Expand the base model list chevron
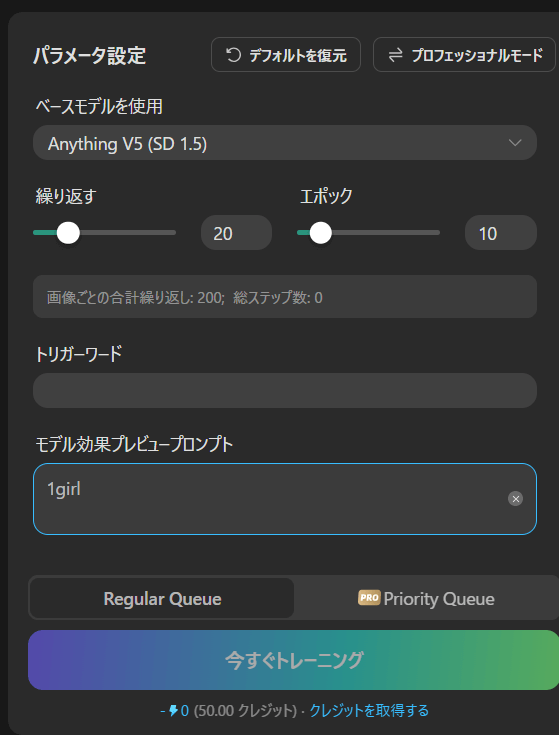Image resolution: width=559 pixels, height=735 pixels. tap(515, 143)
